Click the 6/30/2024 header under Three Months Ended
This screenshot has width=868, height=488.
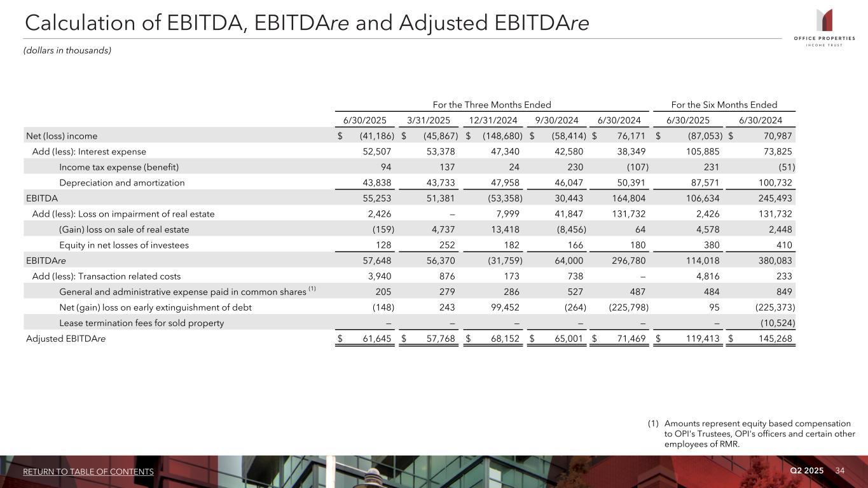pos(621,120)
